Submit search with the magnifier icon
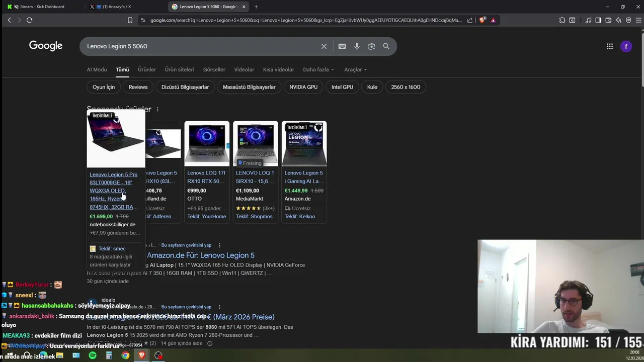This screenshot has height=362, width=644. [386, 46]
